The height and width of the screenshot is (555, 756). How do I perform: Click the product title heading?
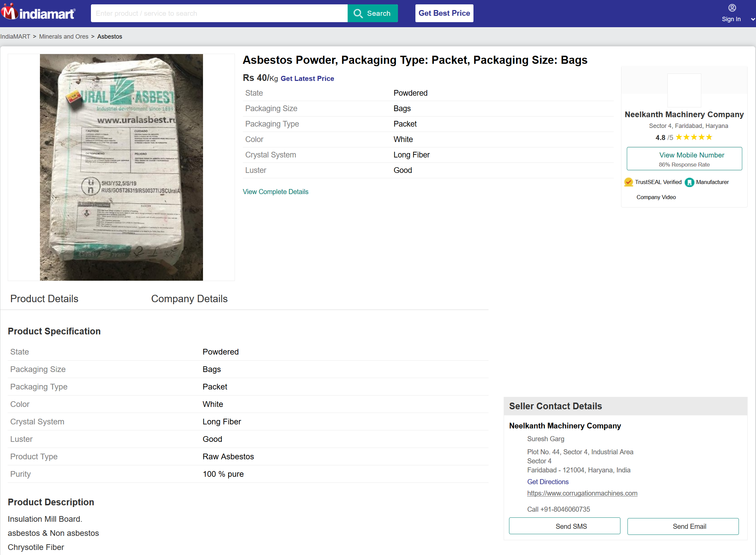point(415,60)
